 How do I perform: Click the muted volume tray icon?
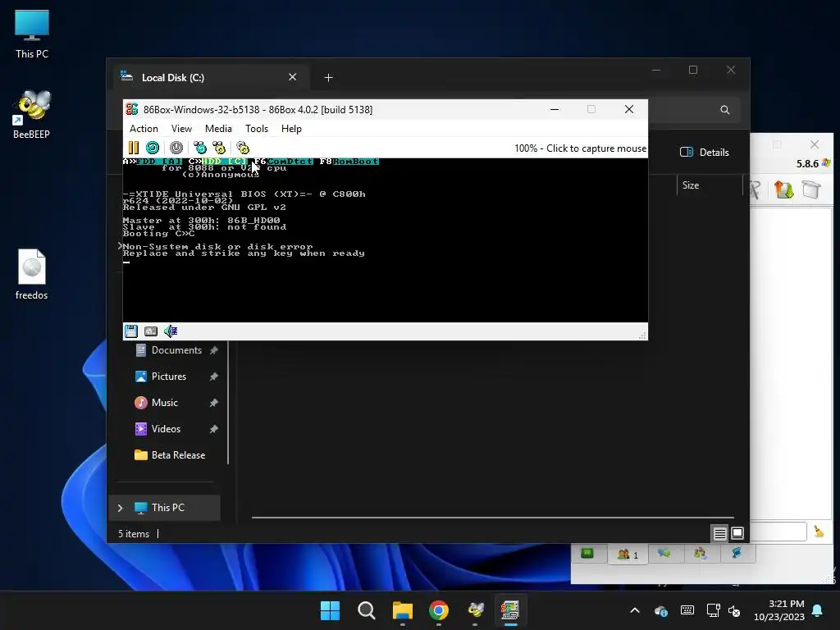click(734, 610)
